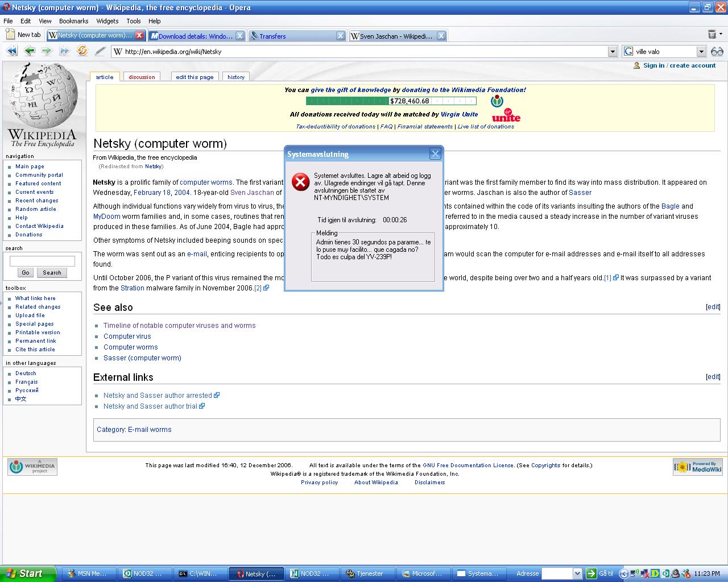This screenshot has height=582, width=728.
Task: Close the Transfers tab
Action: [341, 36]
